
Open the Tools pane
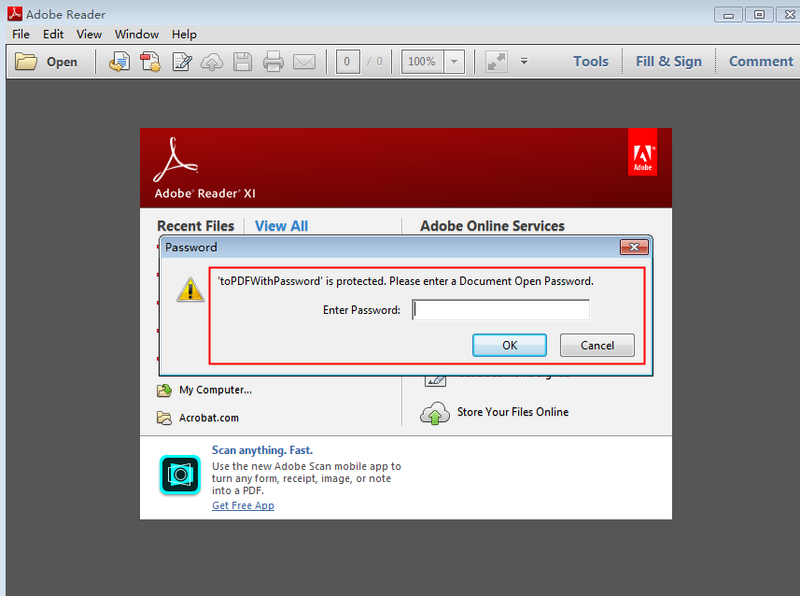click(590, 61)
